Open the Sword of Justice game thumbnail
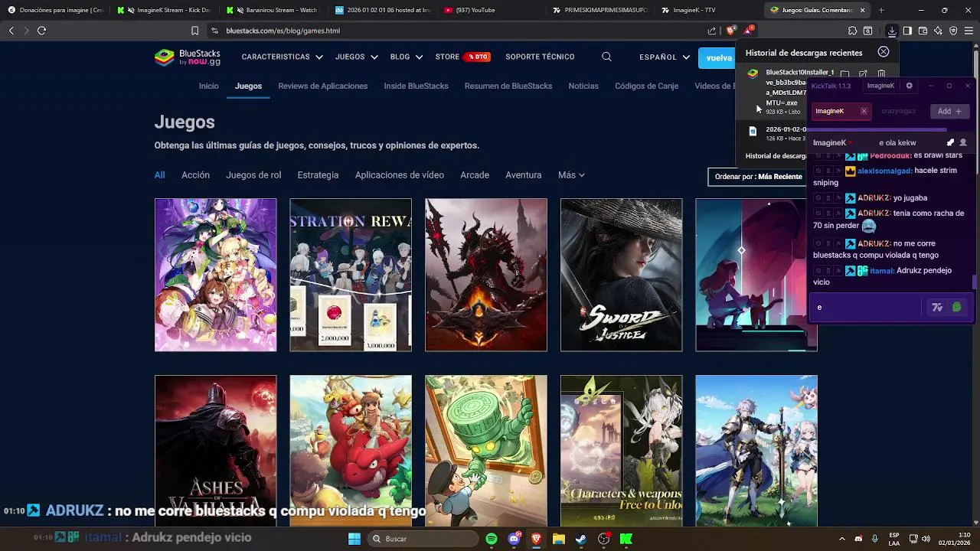 coord(621,275)
